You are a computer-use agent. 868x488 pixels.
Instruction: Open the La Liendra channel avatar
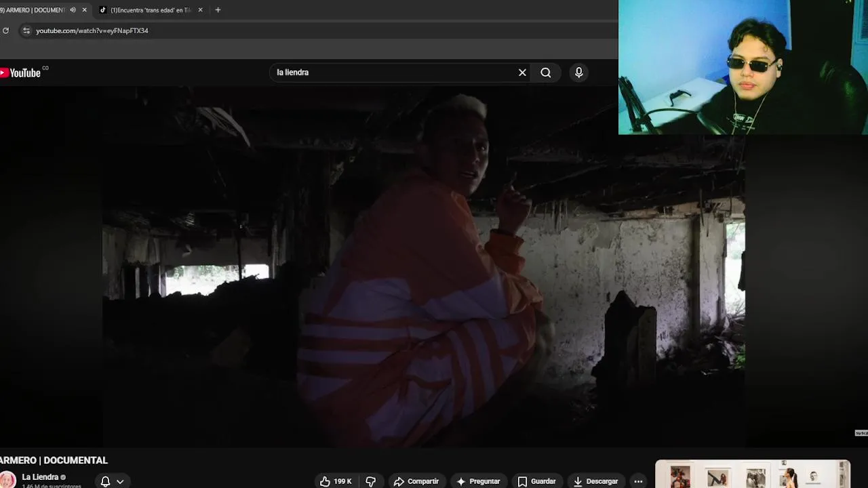[x=7, y=480]
